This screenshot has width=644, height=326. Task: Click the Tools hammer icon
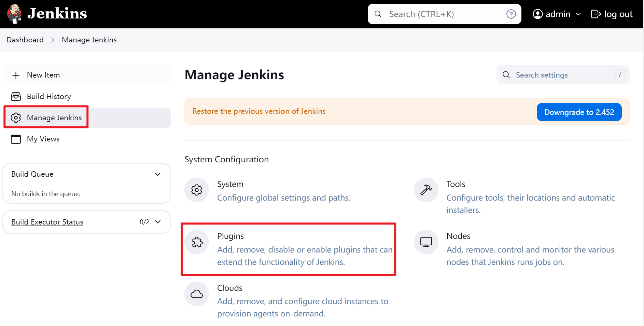[426, 190]
